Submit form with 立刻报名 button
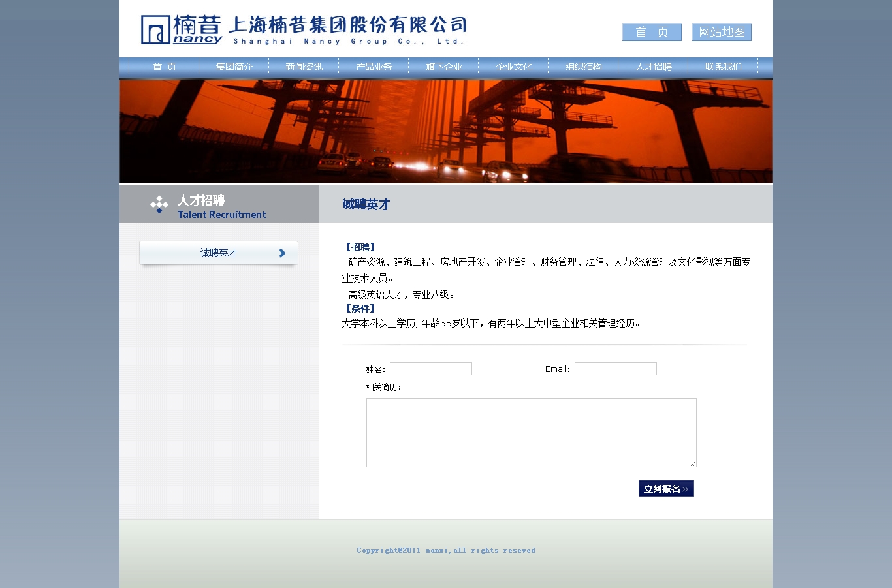The height and width of the screenshot is (588, 892). pos(666,489)
